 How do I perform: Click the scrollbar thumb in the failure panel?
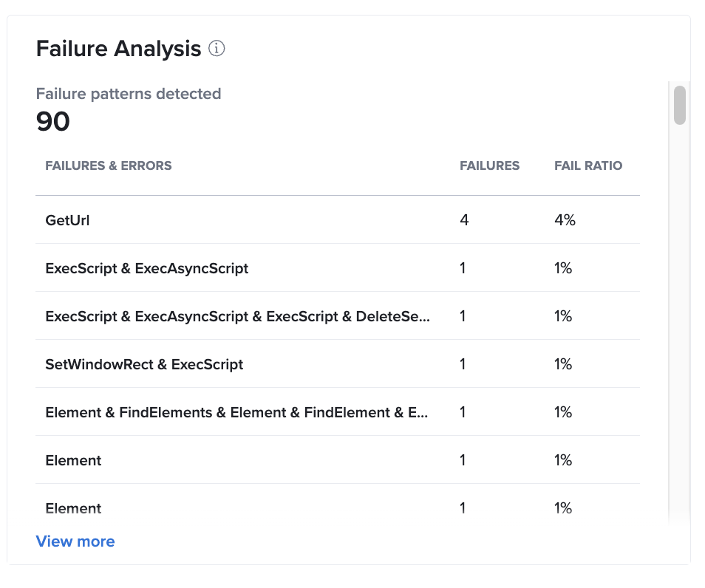(679, 105)
